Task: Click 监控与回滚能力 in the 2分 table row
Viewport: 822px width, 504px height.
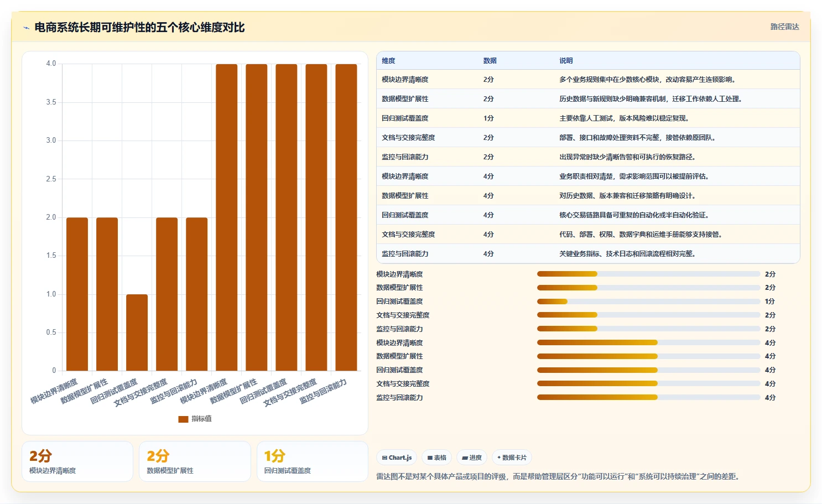Action: point(405,157)
